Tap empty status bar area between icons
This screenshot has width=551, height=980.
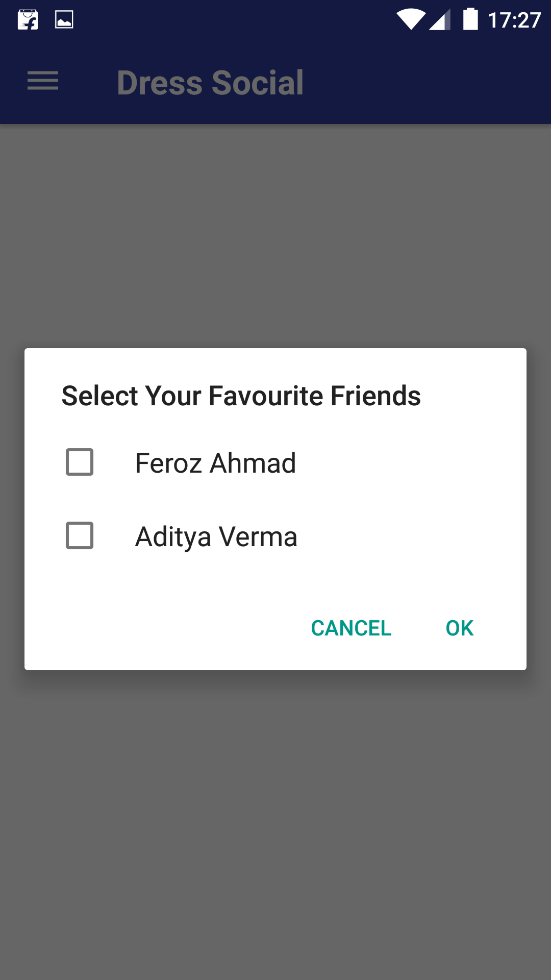(235, 20)
